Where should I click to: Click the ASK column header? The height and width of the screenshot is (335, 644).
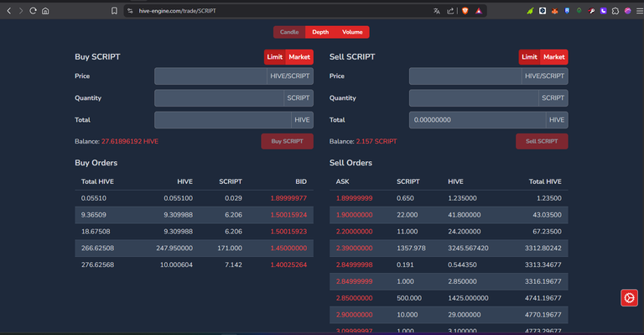click(x=342, y=181)
